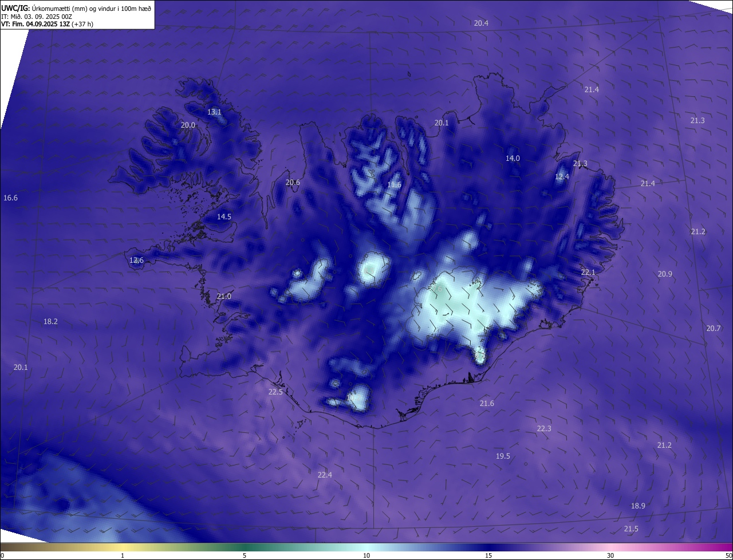This screenshot has width=733, height=560.
Task: Click the 21.5 value label
Action: pos(631,529)
